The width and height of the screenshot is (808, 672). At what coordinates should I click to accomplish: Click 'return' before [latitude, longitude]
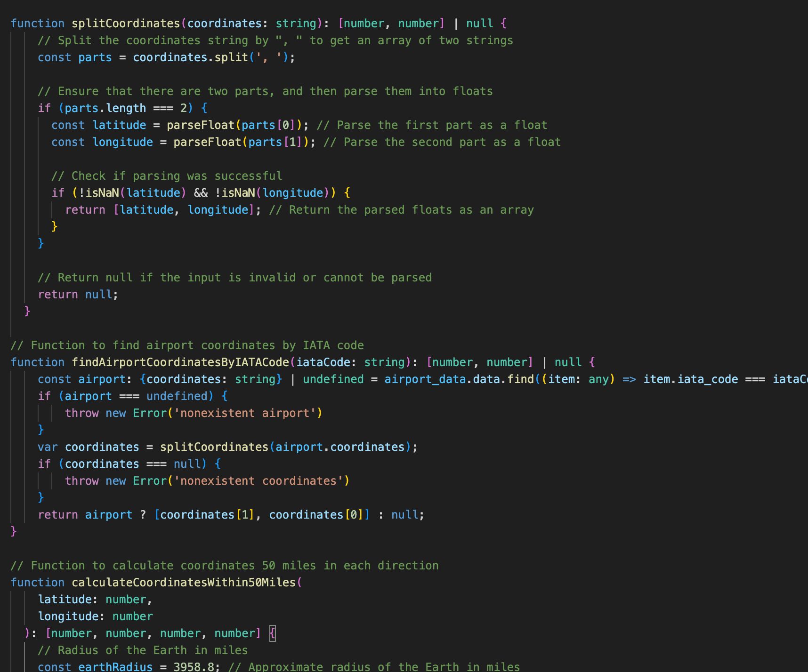85,210
